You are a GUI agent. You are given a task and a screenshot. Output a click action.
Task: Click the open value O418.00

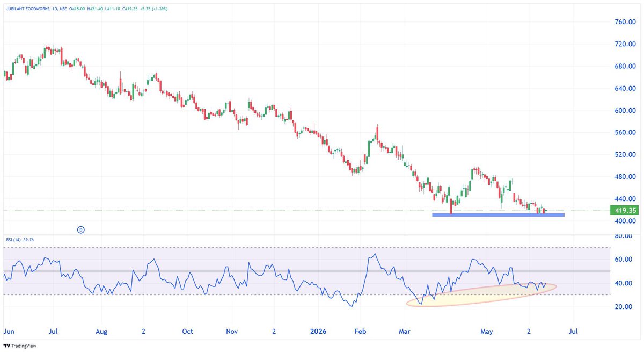click(77, 9)
